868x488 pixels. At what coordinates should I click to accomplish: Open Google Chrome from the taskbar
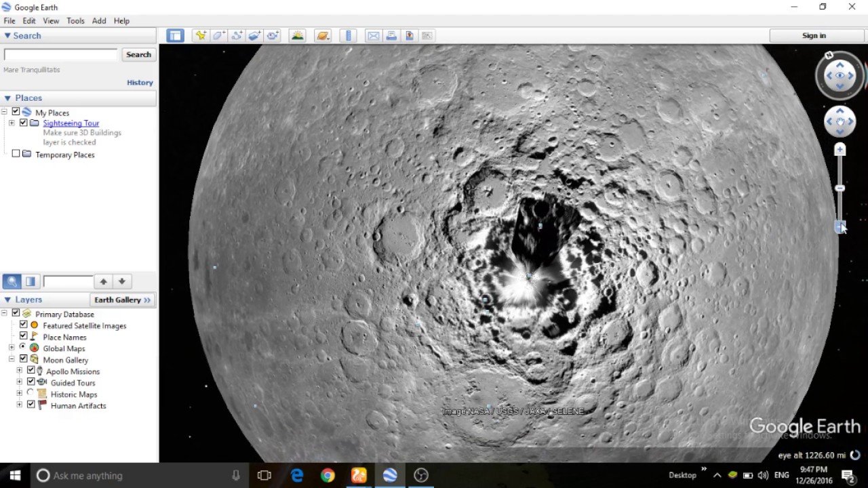pos(328,476)
